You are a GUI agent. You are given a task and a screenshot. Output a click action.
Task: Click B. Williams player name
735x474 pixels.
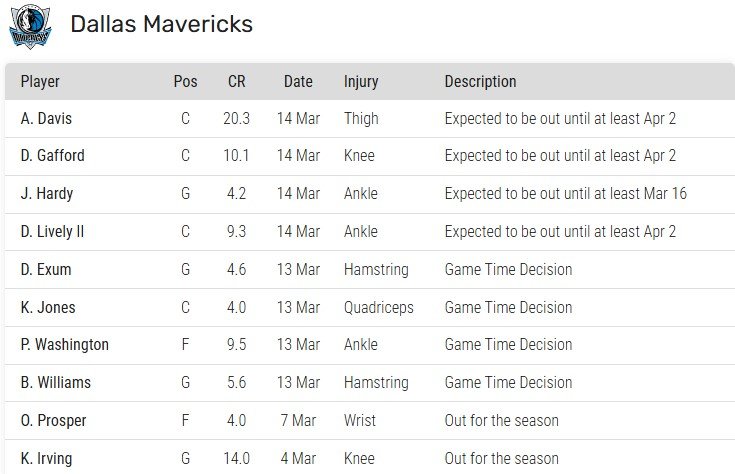click(55, 382)
